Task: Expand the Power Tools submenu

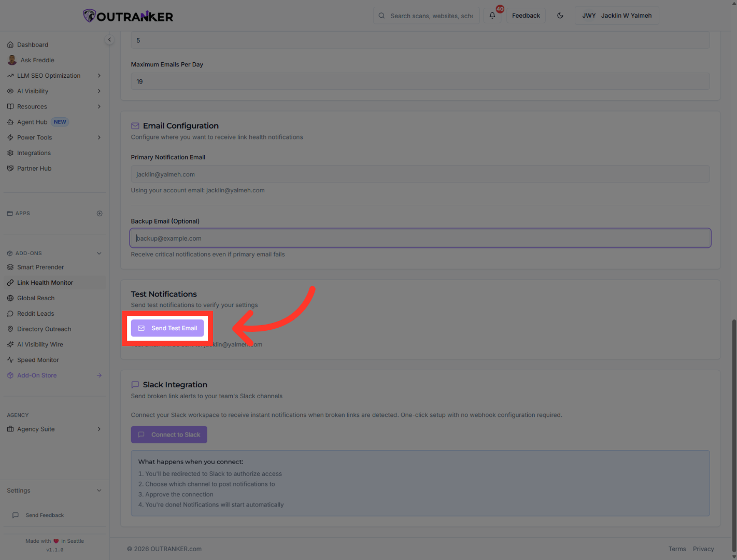Action: (99, 137)
